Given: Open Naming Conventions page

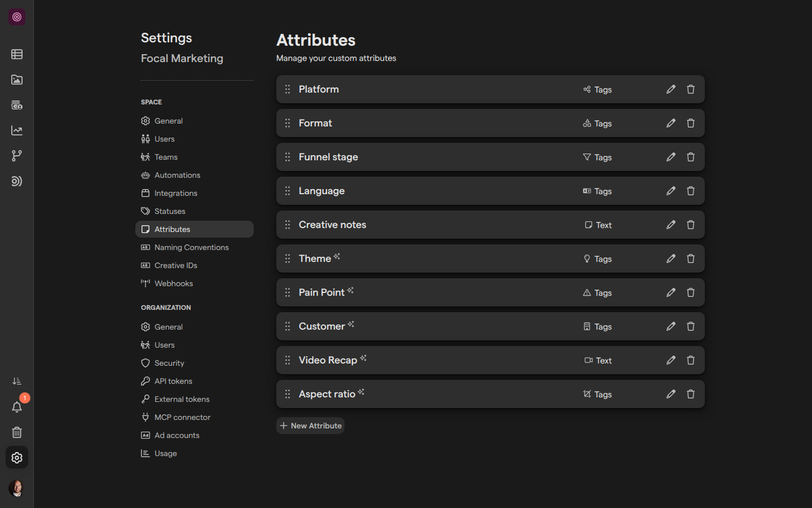Looking at the screenshot, I should (x=195, y=247).
